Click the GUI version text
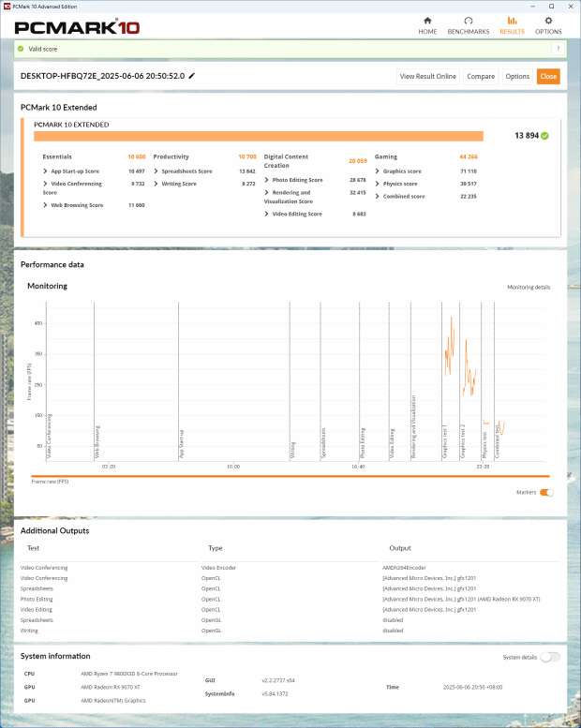 278,680
